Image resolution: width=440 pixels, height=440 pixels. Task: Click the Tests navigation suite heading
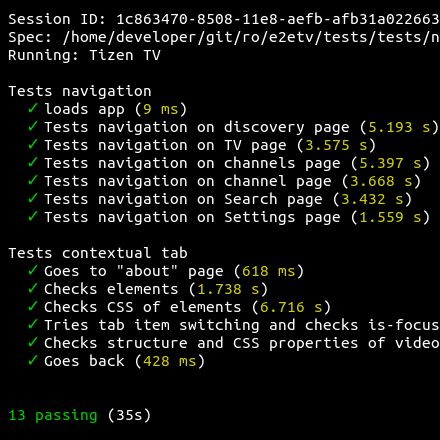coord(80,91)
